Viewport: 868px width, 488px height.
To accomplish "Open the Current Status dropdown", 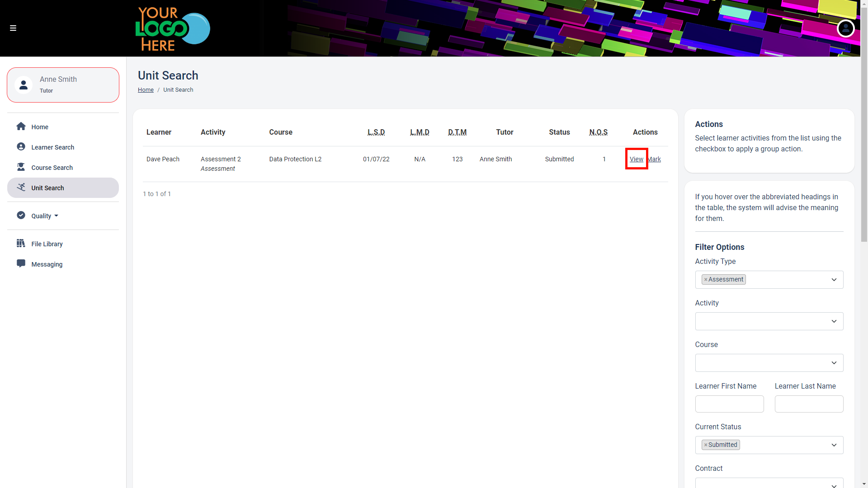I will tap(769, 445).
